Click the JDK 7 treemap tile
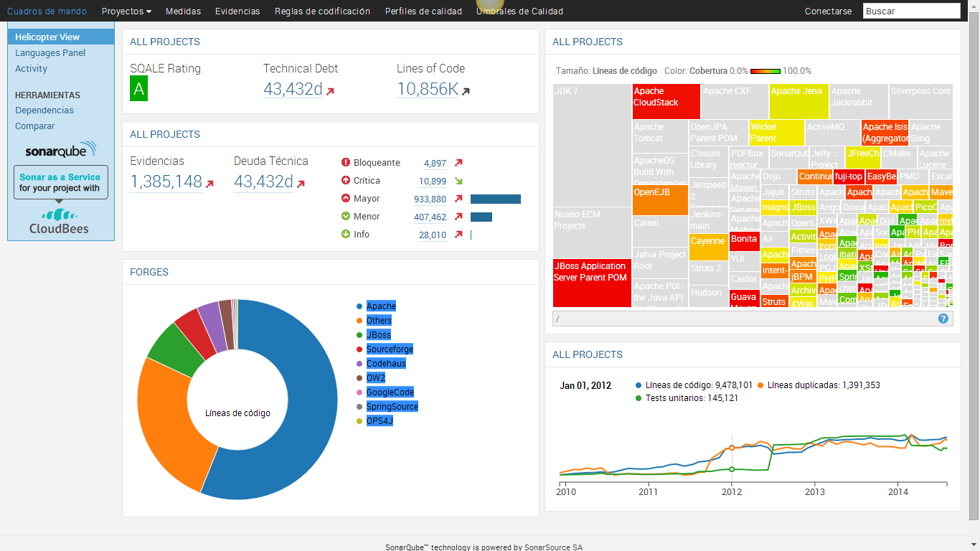 (592, 146)
